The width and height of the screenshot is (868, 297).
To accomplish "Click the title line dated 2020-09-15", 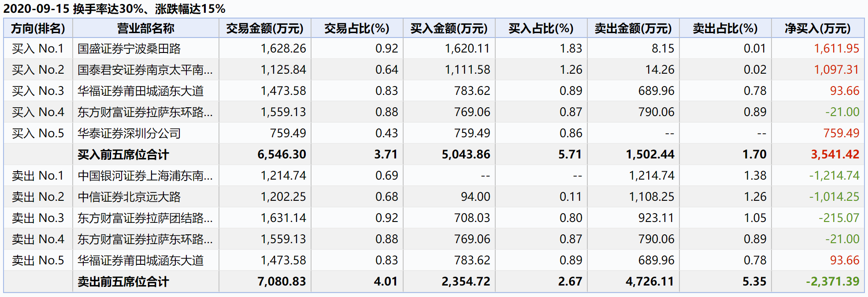I will point(114,9).
